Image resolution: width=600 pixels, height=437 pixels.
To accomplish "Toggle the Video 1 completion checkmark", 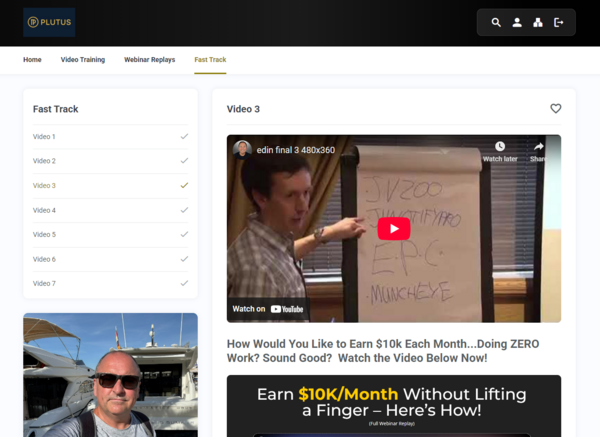I will coord(184,136).
